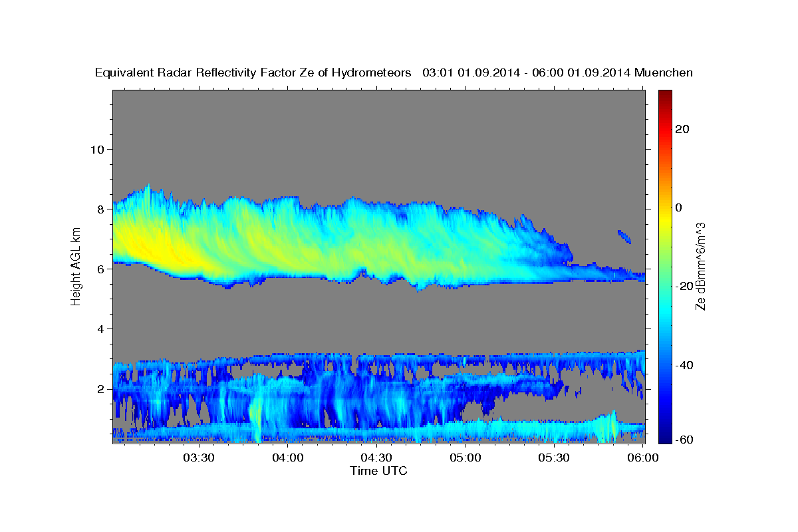Screen dimensions: 798x532
Task: Click the small isolated echo near 7 km at 05:55
Action: pyautogui.click(x=624, y=237)
